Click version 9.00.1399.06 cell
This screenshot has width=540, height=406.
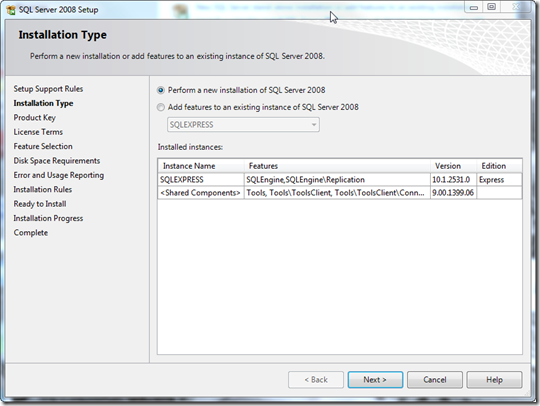pos(454,193)
